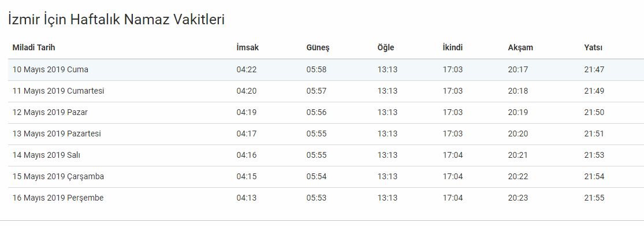The width and height of the screenshot is (644, 226).
Task: Click the Miladi Tarih column header
Action: [x=33, y=47]
